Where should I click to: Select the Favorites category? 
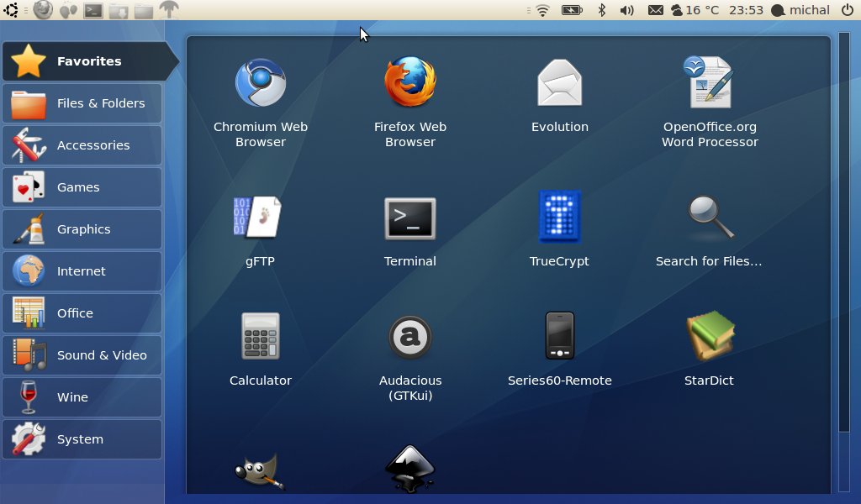(x=91, y=60)
